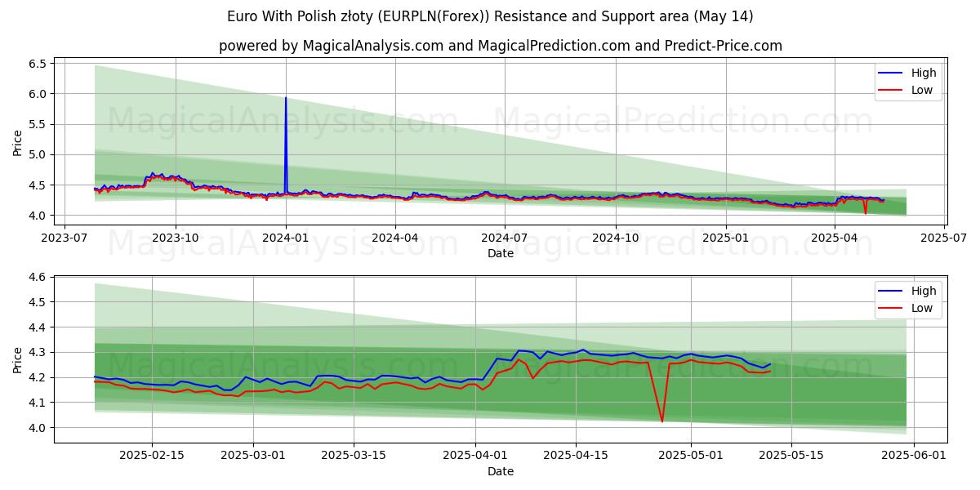Viewport: 980px width, 490px height.
Task: Click the 2025-05-15 date tick label
Action: pyautogui.click(x=792, y=455)
